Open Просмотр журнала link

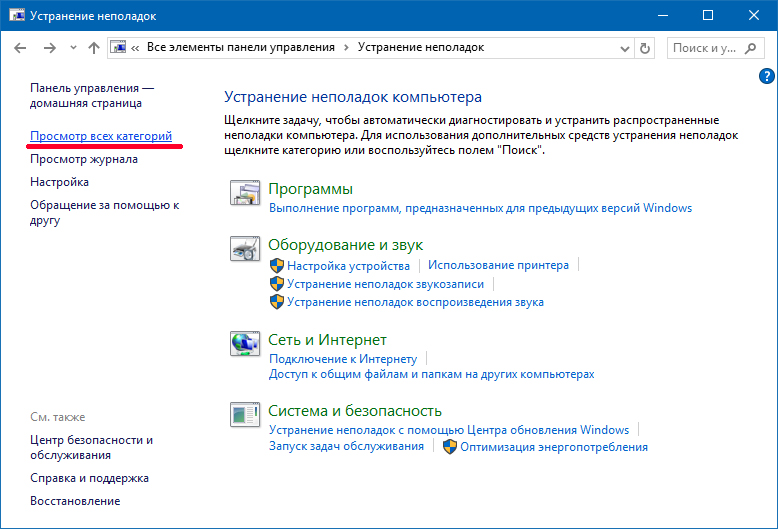(84, 159)
